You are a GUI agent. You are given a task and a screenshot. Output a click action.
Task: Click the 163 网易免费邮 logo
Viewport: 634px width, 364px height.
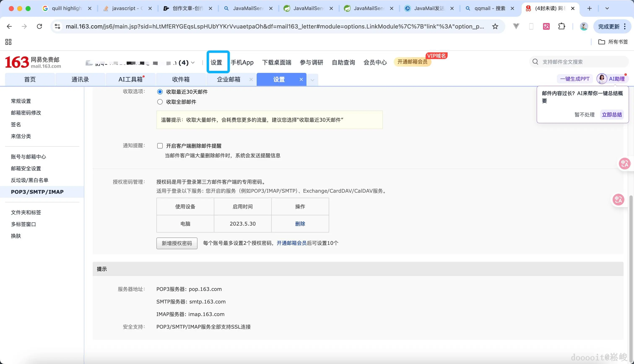pos(32,62)
